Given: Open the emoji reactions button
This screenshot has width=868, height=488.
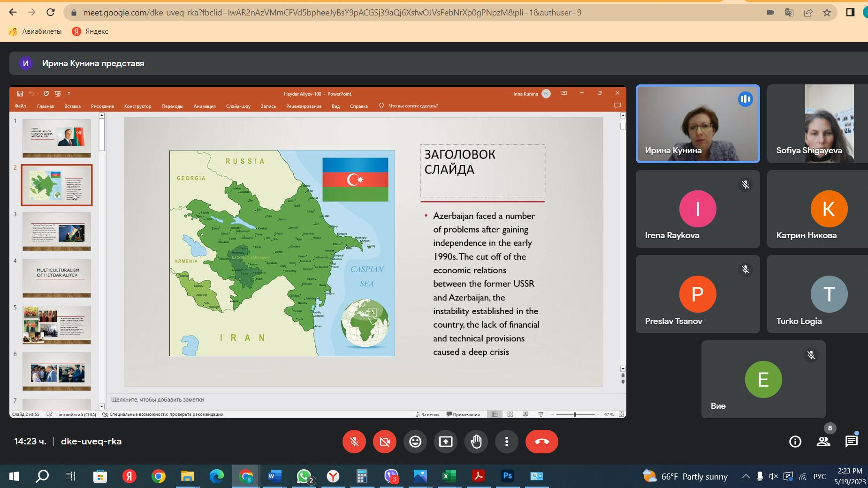Looking at the screenshot, I should coord(415,442).
